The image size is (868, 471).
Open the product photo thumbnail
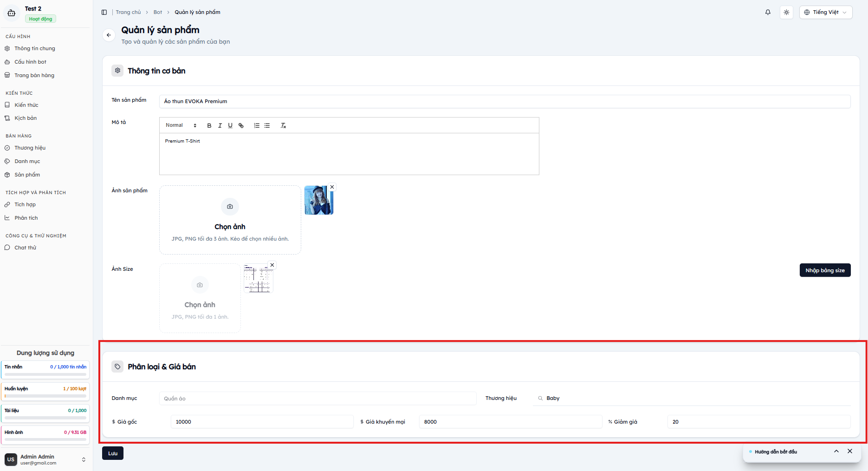coord(318,200)
